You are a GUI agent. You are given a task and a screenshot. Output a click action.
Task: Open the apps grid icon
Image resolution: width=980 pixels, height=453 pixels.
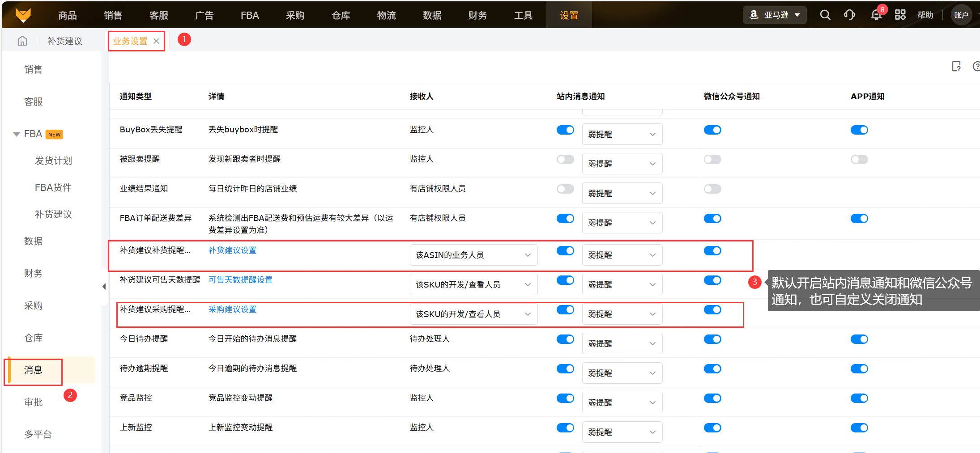[900, 15]
